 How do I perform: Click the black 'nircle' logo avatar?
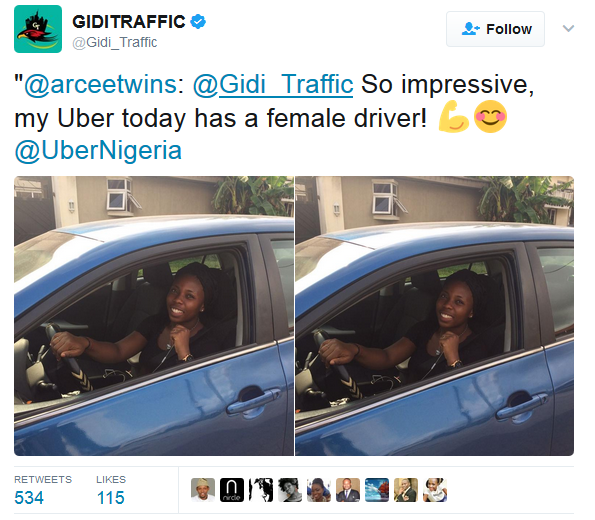pos(232,490)
